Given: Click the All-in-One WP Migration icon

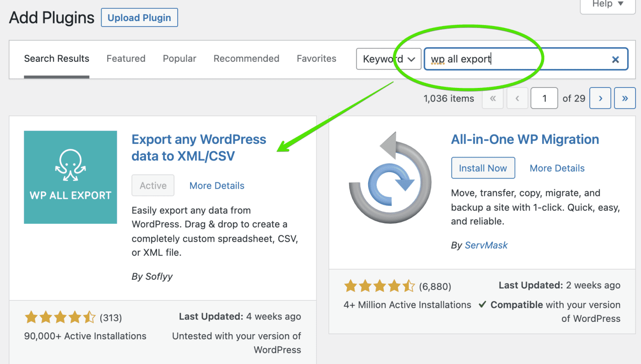Looking at the screenshot, I should [x=390, y=178].
